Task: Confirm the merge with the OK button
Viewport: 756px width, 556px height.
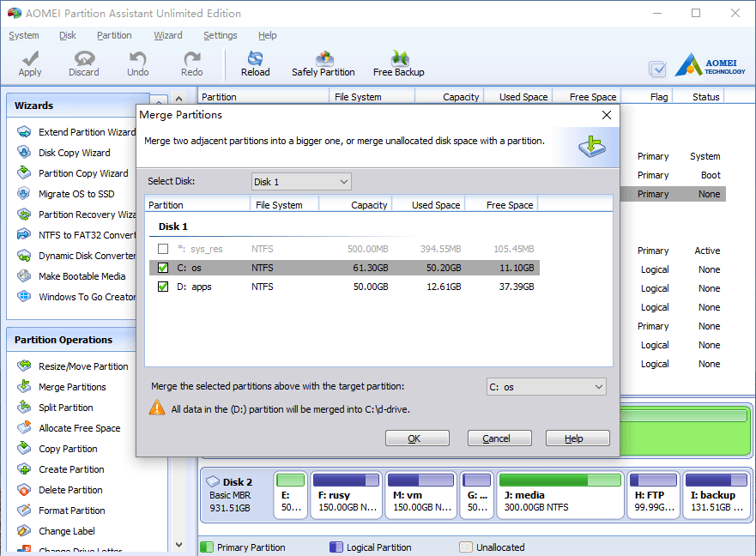Action: point(417,438)
